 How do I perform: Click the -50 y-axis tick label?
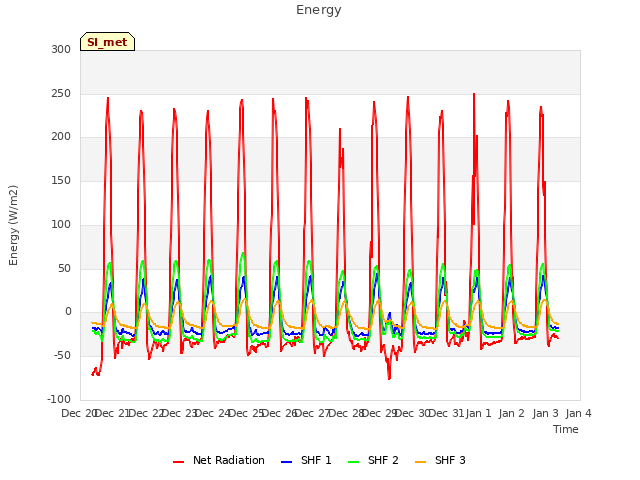(x=60, y=356)
